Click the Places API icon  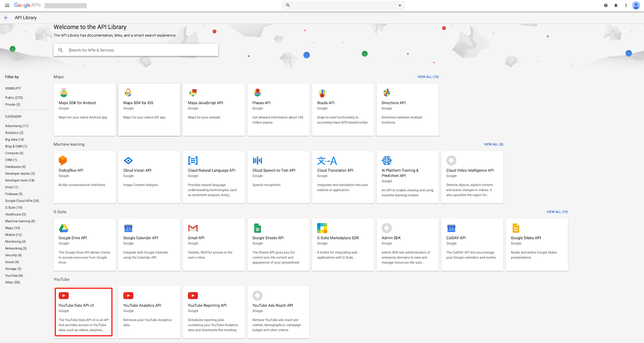click(x=257, y=93)
